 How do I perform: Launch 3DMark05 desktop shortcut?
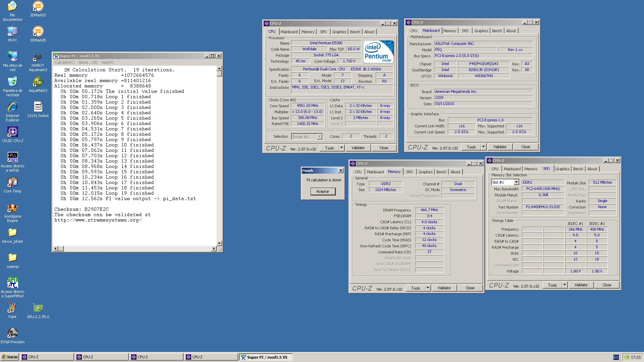(x=38, y=34)
